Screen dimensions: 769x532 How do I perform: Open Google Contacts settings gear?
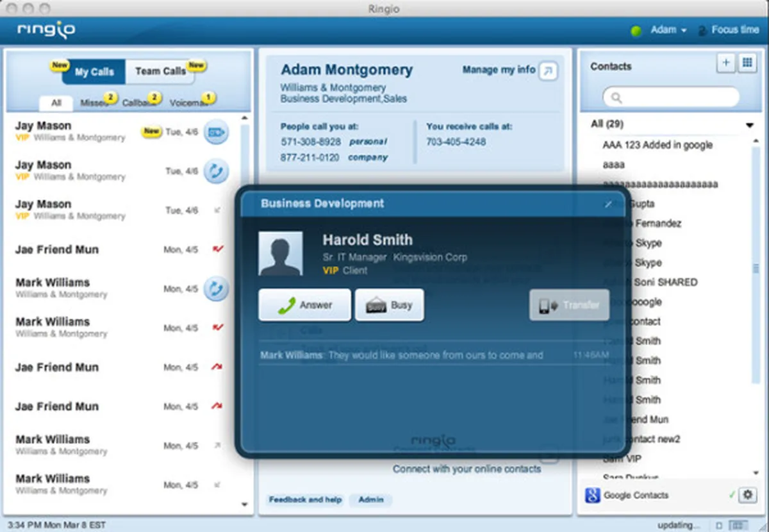point(747,495)
